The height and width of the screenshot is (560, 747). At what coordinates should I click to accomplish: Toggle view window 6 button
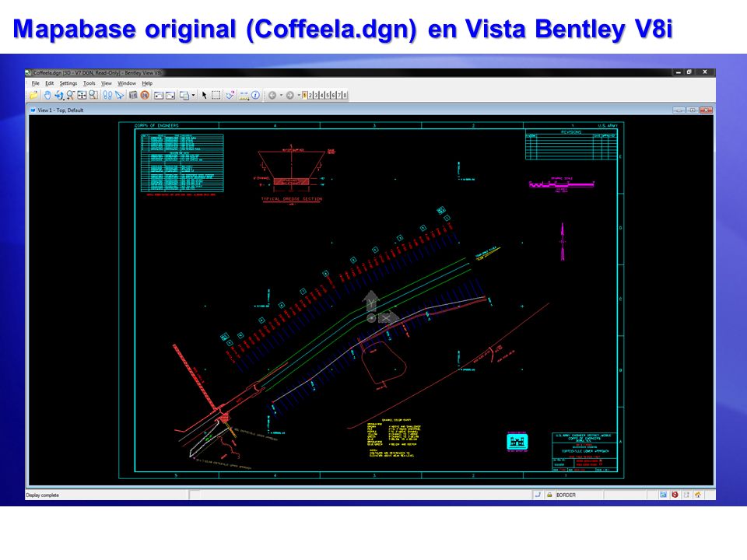tap(333, 95)
